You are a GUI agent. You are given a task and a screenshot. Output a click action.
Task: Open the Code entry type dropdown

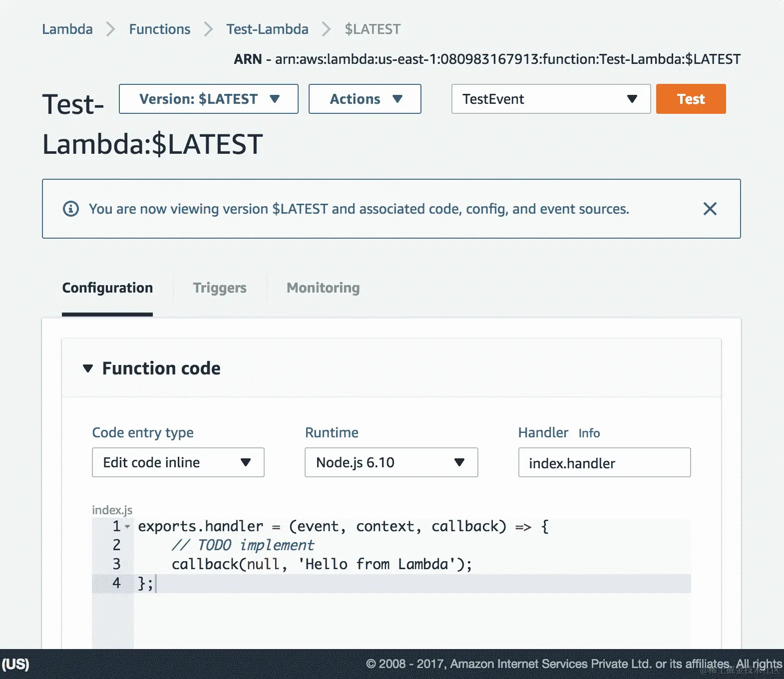click(178, 462)
